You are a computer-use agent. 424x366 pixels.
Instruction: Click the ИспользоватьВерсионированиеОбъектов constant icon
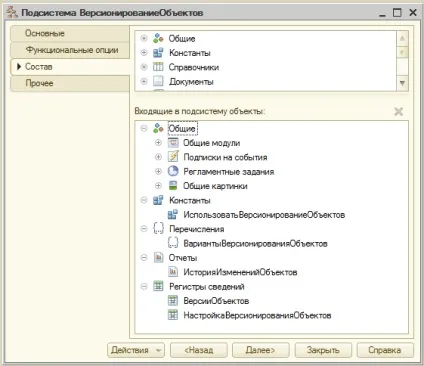[x=173, y=215]
